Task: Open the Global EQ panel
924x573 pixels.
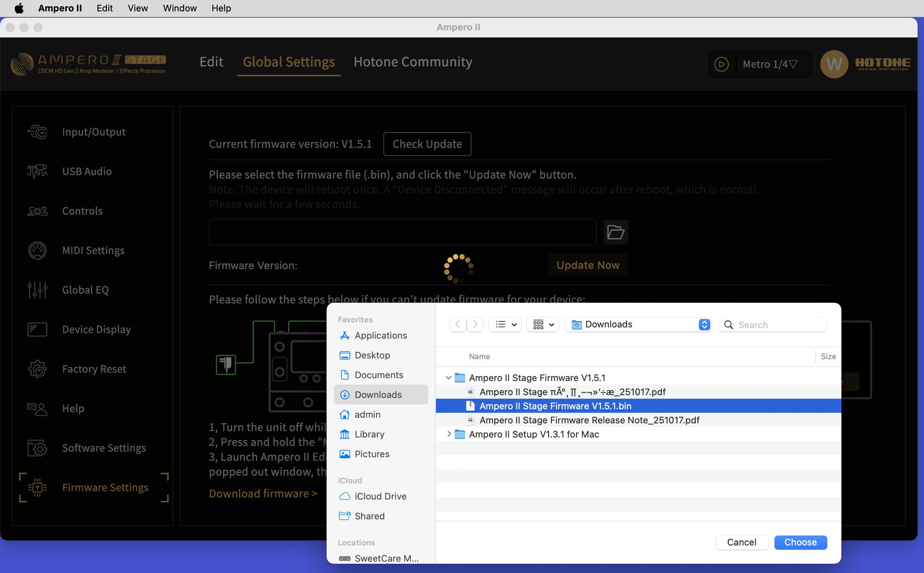Action: pos(85,289)
